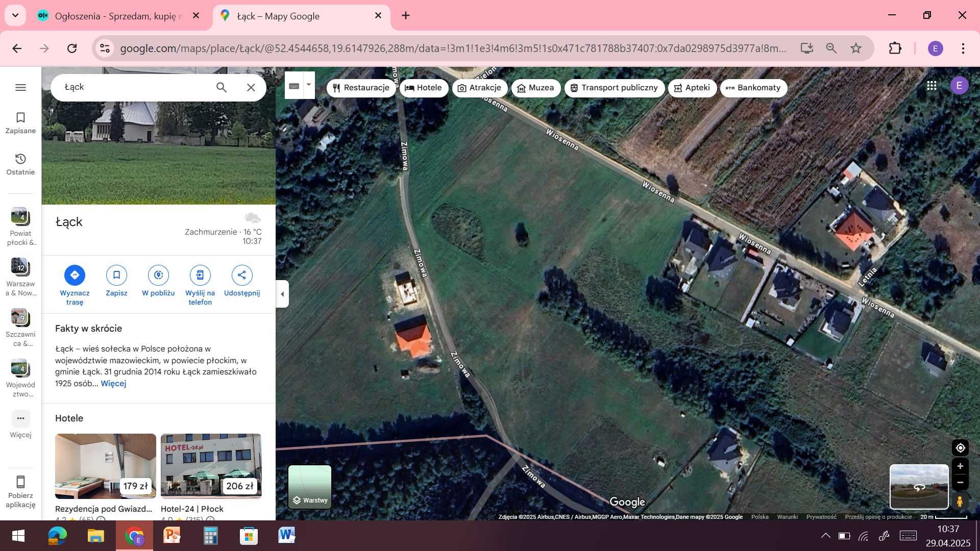This screenshot has width=980, height=551.
Task: Open Warstwy layers thumbnail
Action: pos(310,487)
